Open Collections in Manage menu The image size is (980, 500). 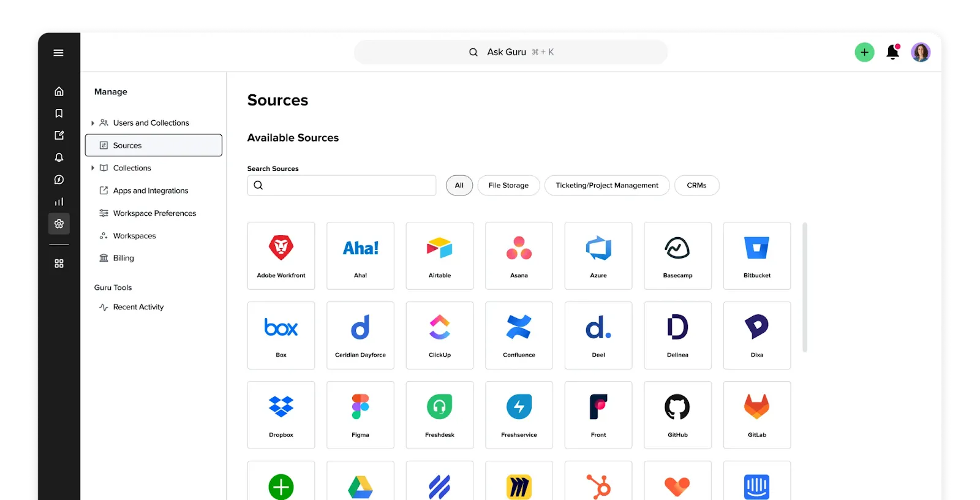(x=132, y=168)
